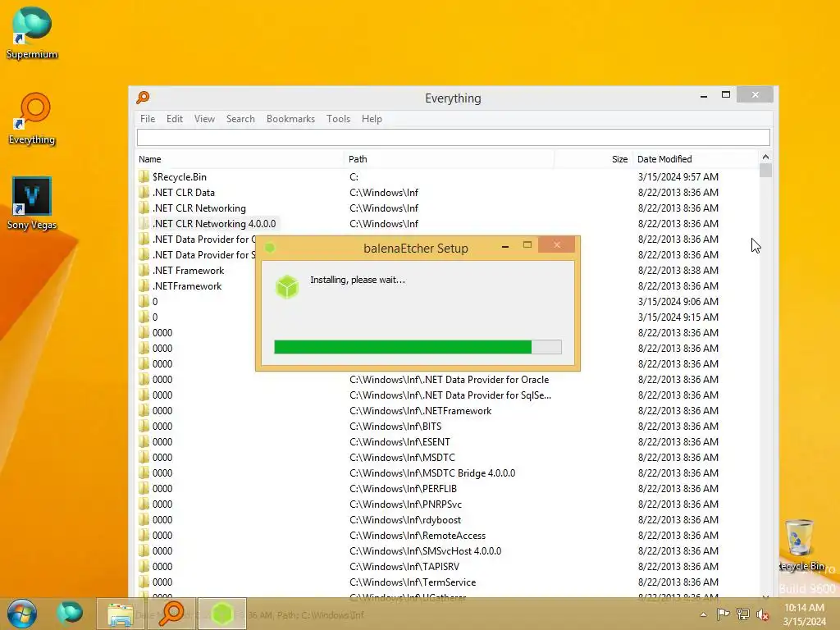Open the Edit menu in Everything

click(175, 119)
